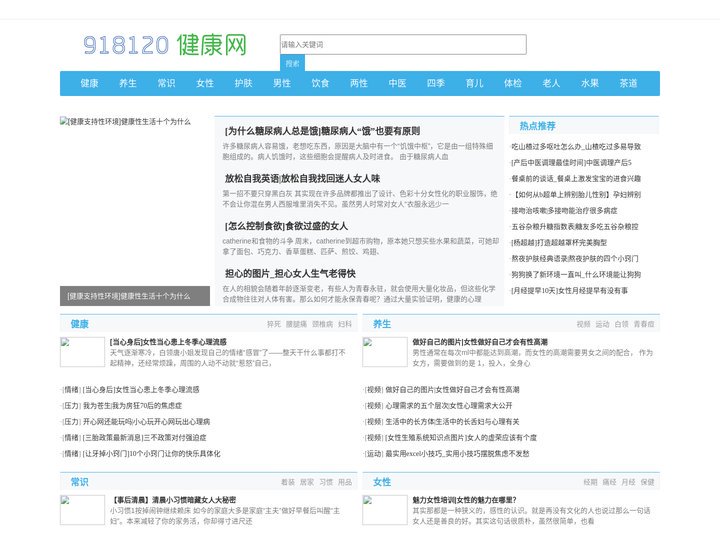Open article 放松自我英语 放松自我找回迷人女人味
This screenshot has width=720, height=540.
click(303, 178)
